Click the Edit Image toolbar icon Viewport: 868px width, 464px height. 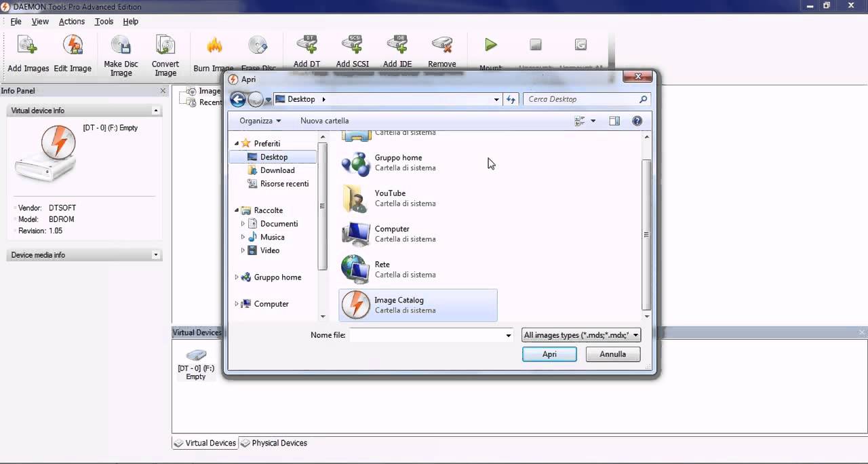coord(73,46)
